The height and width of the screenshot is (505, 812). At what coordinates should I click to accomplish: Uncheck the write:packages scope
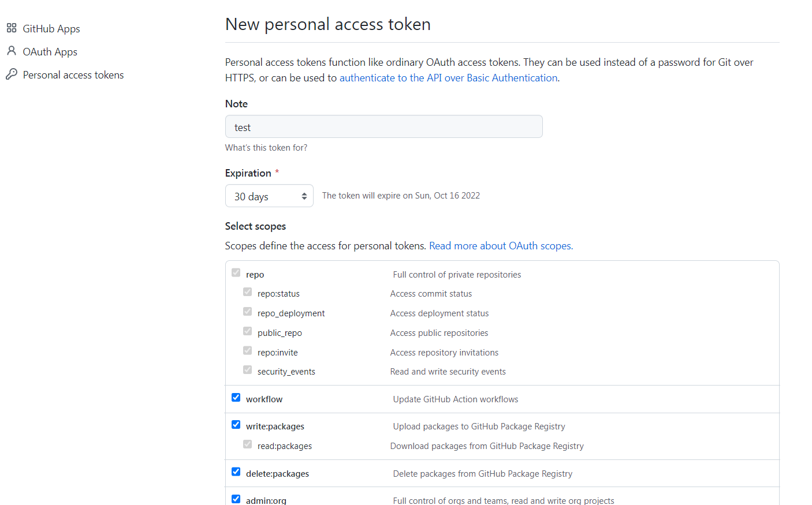point(236,425)
